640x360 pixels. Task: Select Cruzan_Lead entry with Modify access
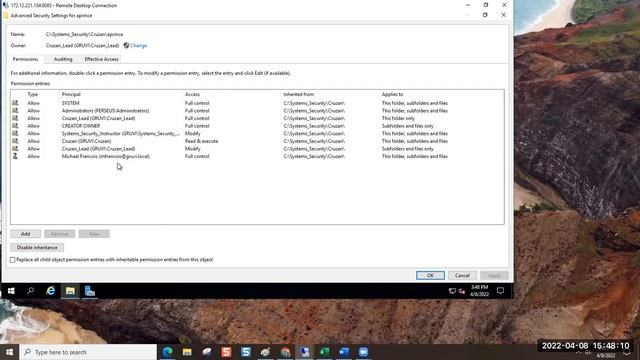257,149
